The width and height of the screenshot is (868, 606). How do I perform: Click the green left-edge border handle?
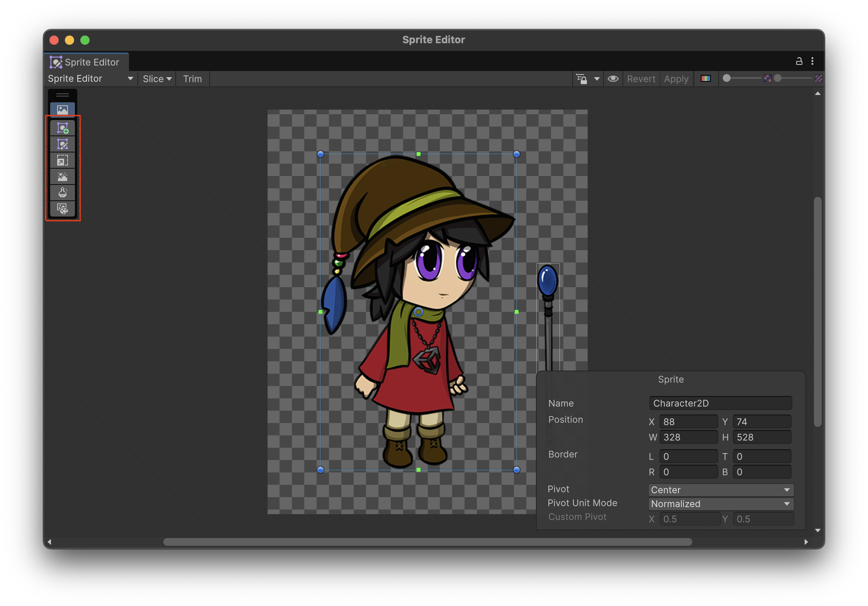(x=320, y=312)
